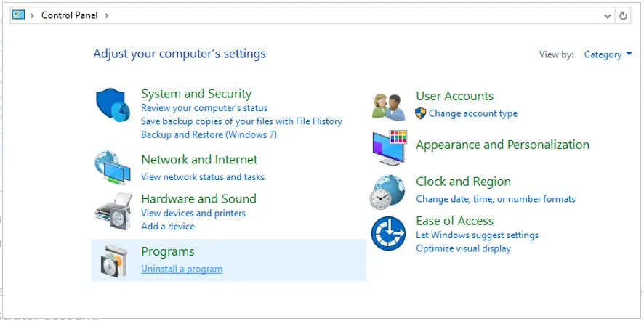Expand chevron before Control Panel breadcrumb

click(32, 15)
